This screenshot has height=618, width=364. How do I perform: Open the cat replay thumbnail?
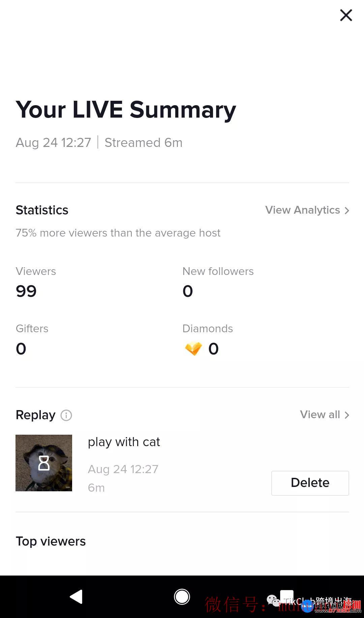click(x=44, y=463)
